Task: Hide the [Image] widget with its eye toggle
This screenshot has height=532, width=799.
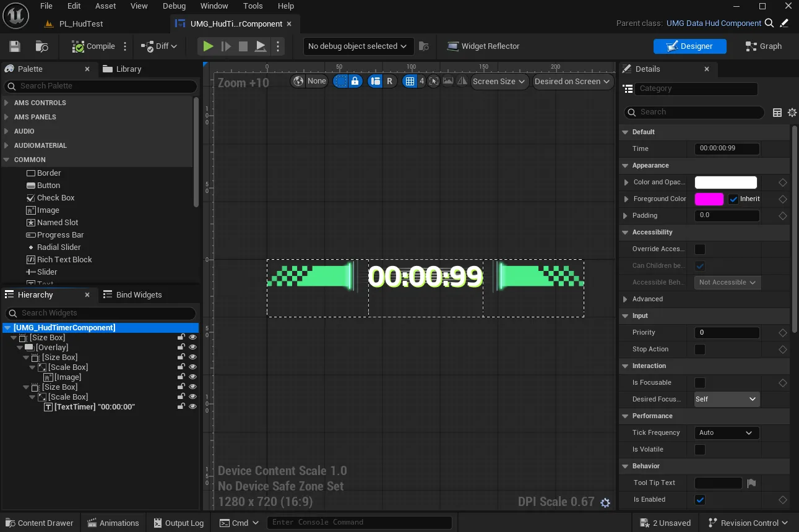Action: pos(192,377)
